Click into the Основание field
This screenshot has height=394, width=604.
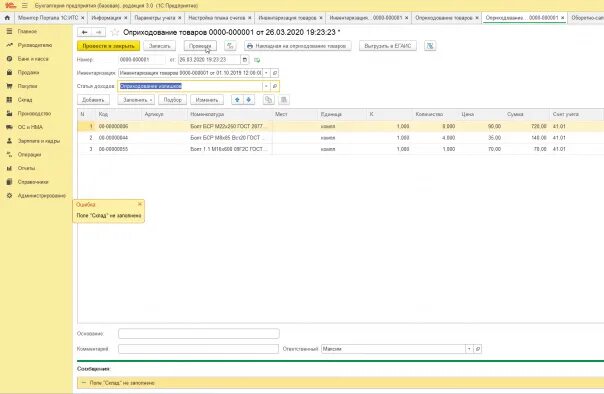tap(199, 334)
